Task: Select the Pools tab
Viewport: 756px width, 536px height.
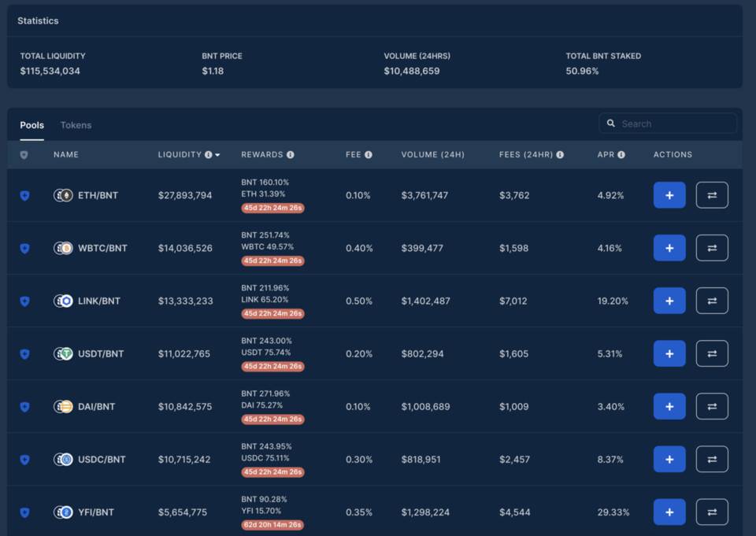Action: point(31,124)
